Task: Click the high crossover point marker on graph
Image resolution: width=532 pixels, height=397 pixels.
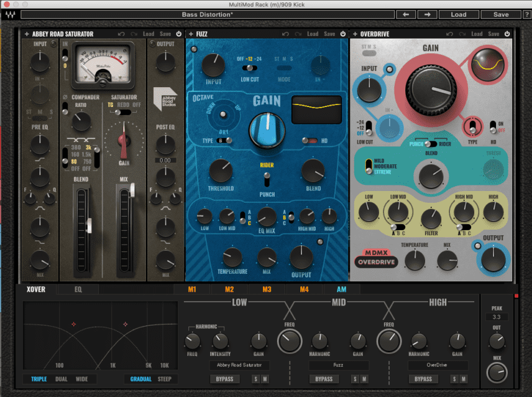Action: tap(125, 324)
